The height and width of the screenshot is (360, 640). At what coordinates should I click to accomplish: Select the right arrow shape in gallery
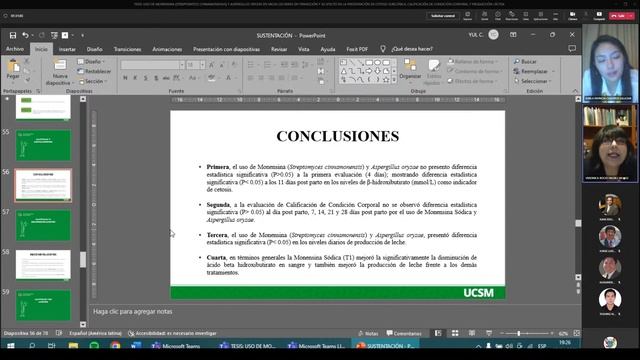pyautogui.click(x=369, y=71)
